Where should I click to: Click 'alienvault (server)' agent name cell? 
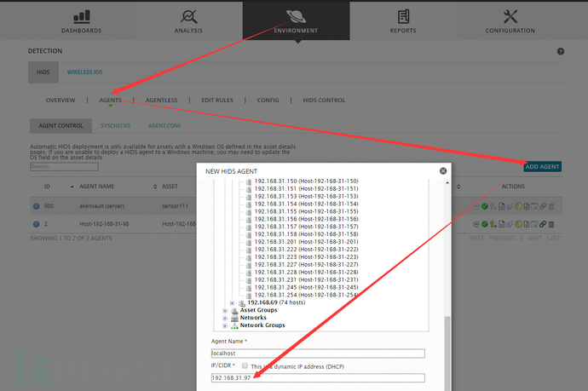101,206
